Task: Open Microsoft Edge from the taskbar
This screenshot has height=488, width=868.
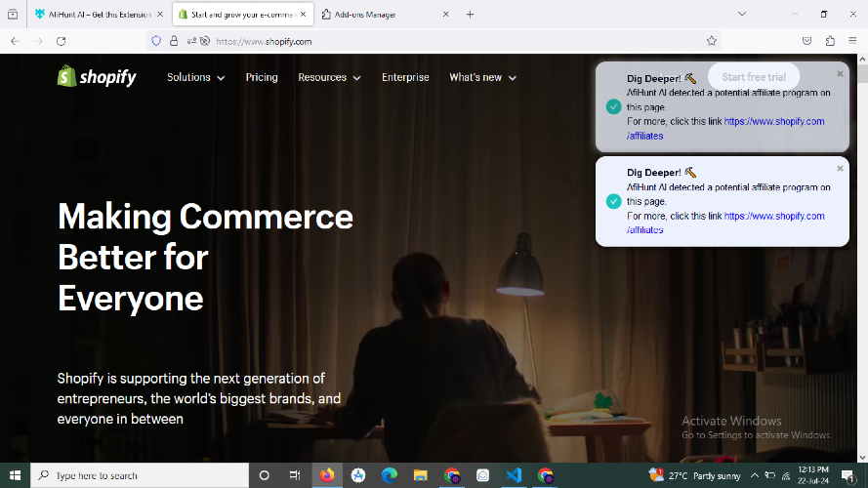Action: pyautogui.click(x=390, y=475)
